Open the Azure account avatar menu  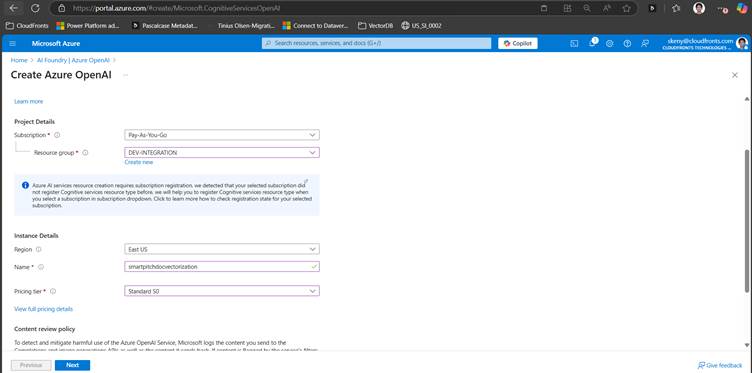tap(741, 44)
